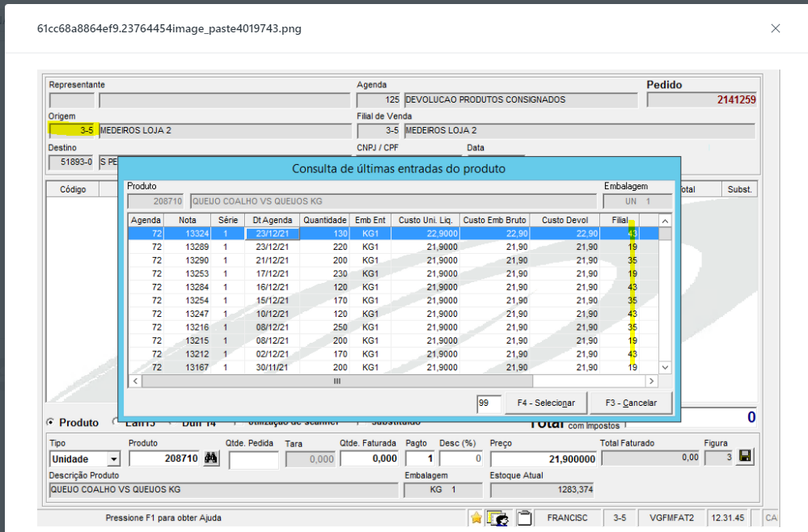Click the Quantidade column header

324,220
